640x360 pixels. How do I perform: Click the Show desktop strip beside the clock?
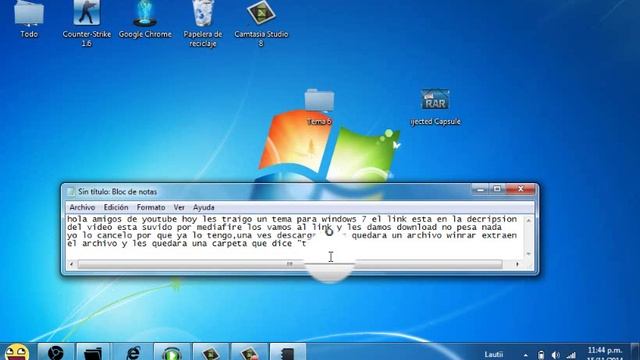(x=635, y=352)
